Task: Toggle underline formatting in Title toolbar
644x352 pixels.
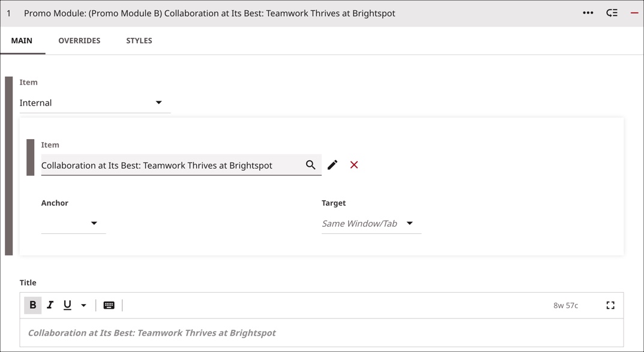Action: tap(67, 305)
